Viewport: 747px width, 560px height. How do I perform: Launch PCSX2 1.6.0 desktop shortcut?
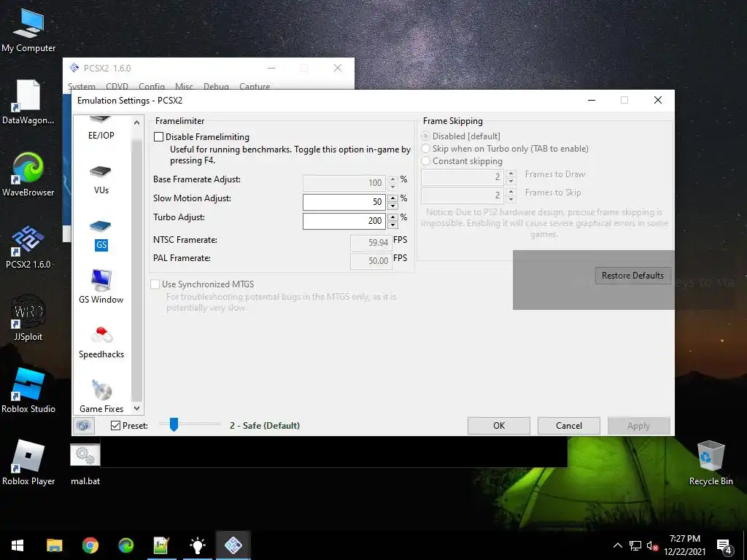[28, 247]
